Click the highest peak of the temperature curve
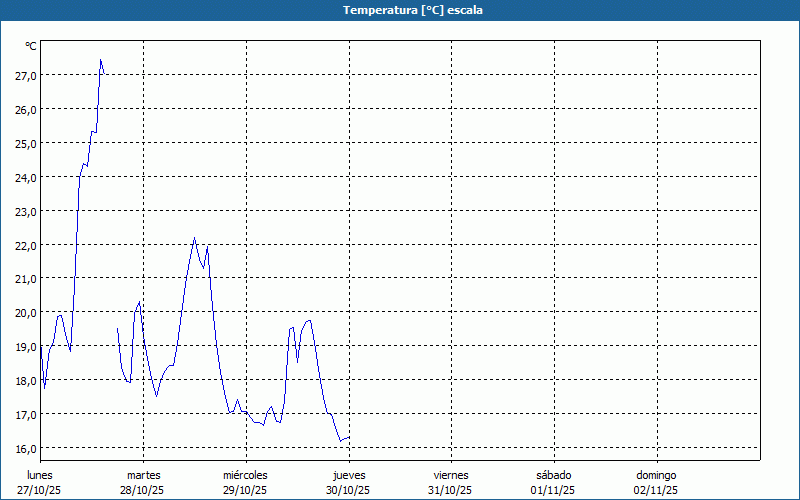 pyautogui.click(x=100, y=60)
